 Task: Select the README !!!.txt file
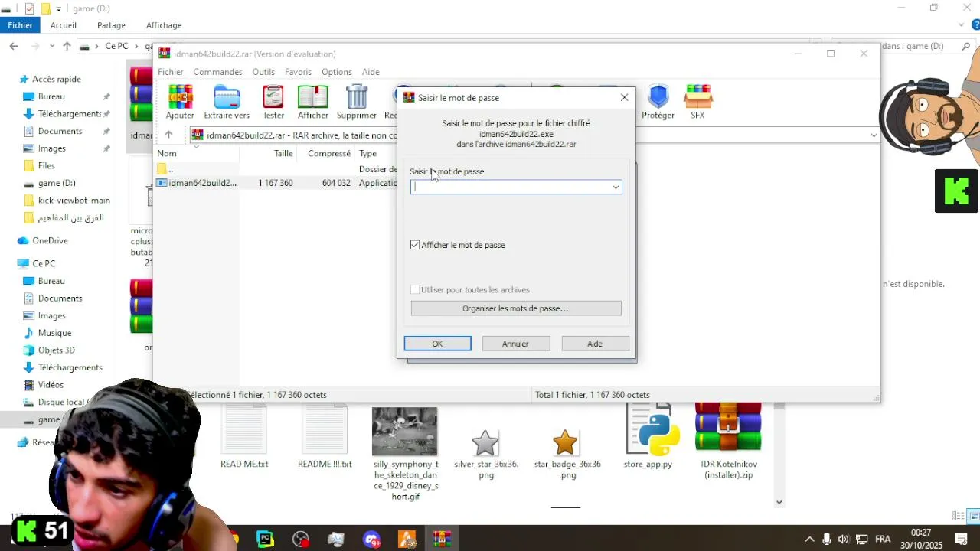coord(325,437)
